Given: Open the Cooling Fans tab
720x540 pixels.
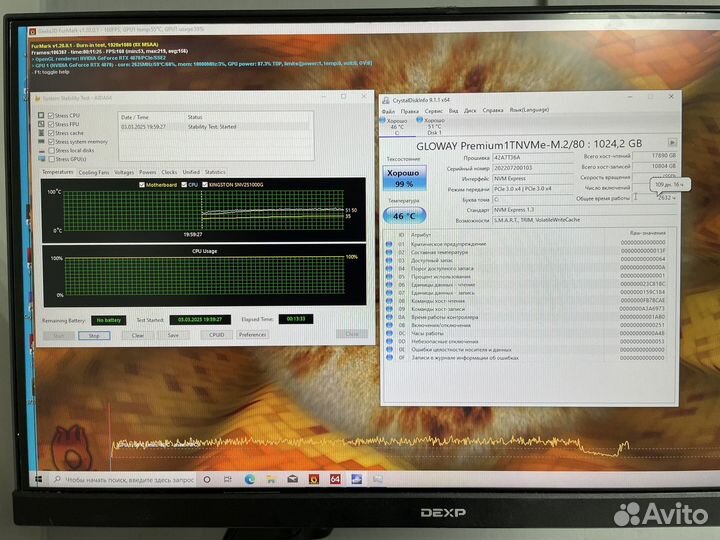Looking at the screenshot, I should [x=94, y=172].
